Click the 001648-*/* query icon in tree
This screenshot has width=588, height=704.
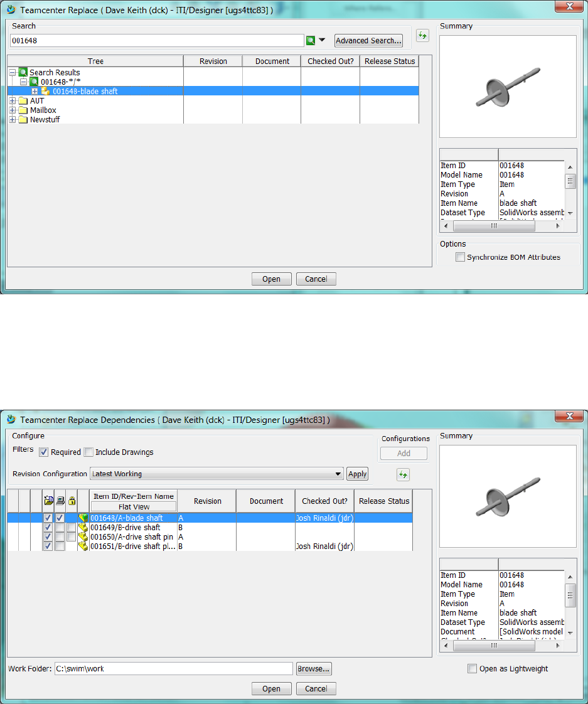point(34,82)
